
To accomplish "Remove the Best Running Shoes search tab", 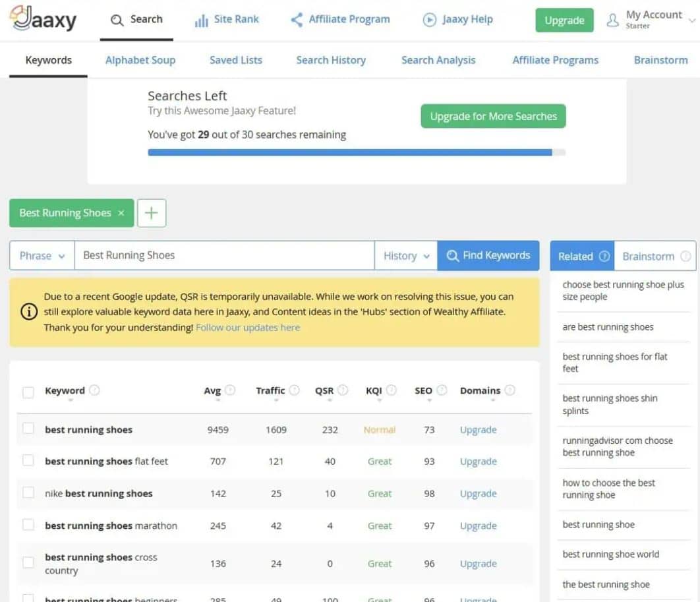I will pyautogui.click(x=121, y=213).
